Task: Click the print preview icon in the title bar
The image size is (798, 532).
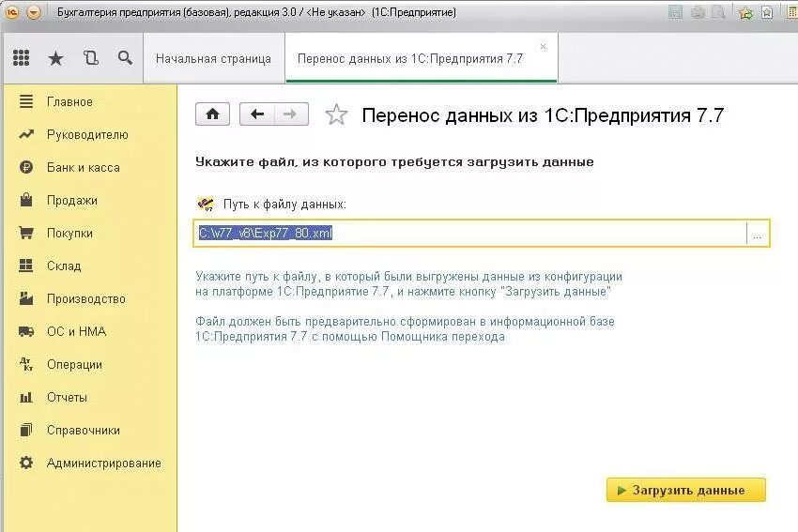Action: [719, 12]
